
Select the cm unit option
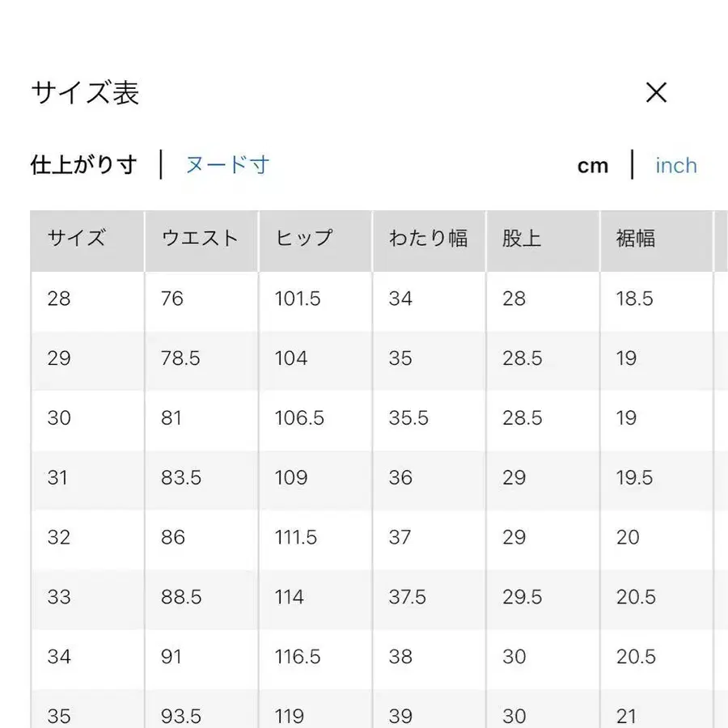(594, 165)
